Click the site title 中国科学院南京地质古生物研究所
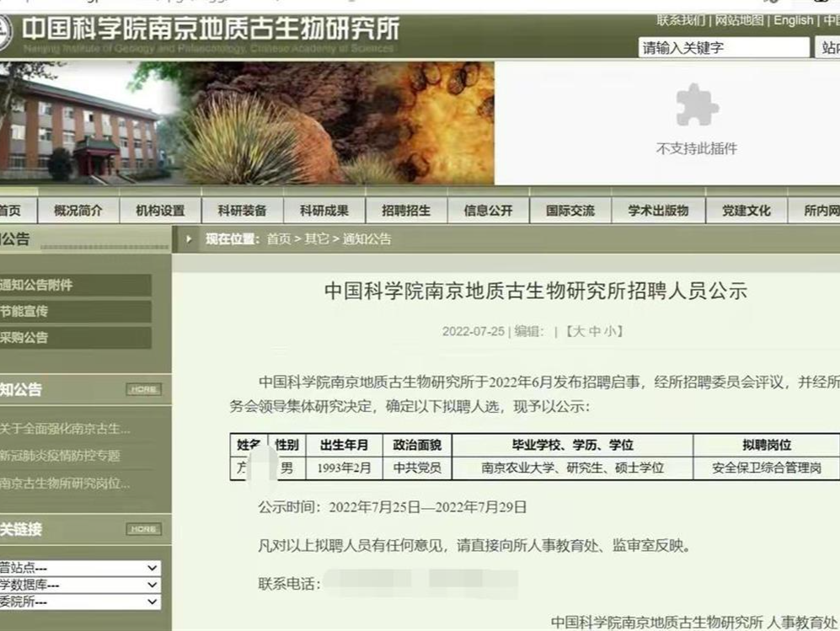 pos(211,29)
